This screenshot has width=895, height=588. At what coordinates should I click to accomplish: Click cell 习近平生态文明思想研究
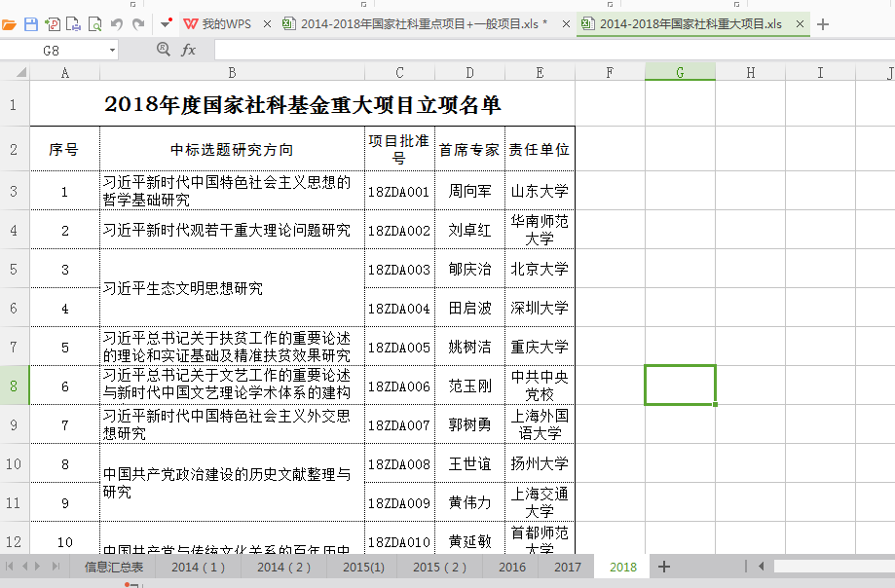[233, 288]
